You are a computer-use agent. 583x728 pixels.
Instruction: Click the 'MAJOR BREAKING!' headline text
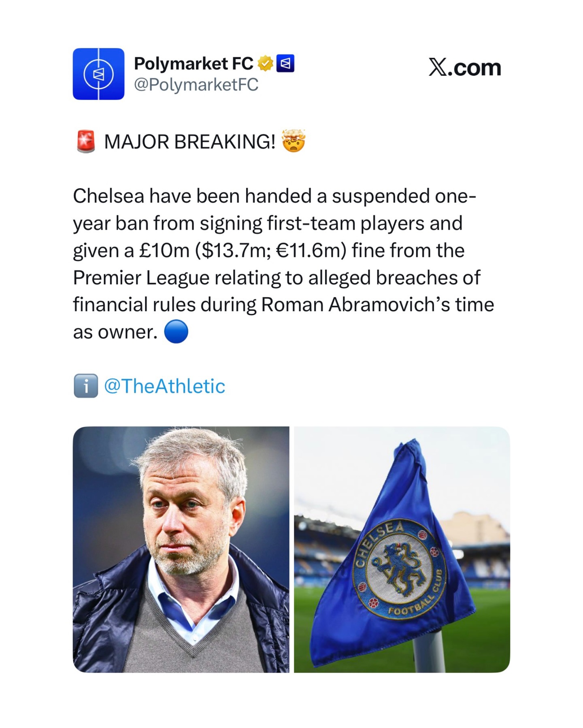point(189,142)
